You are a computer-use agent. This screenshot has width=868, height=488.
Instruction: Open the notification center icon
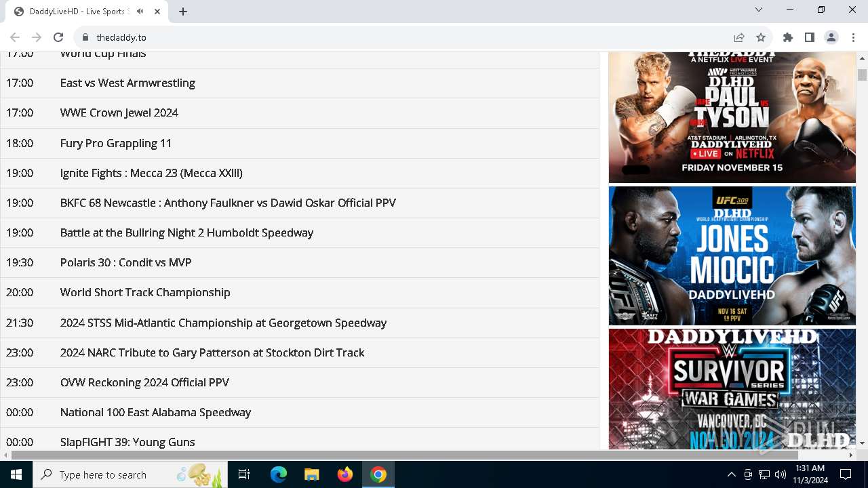point(846,474)
